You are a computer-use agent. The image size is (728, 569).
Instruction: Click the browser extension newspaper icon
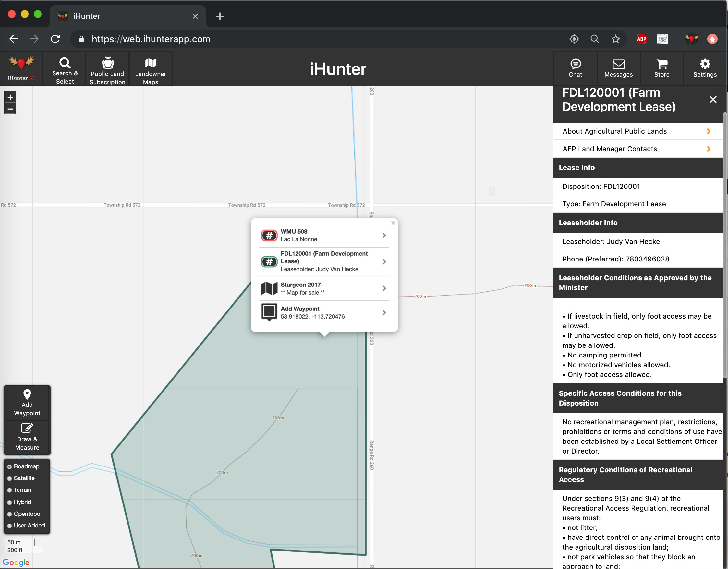pos(662,39)
